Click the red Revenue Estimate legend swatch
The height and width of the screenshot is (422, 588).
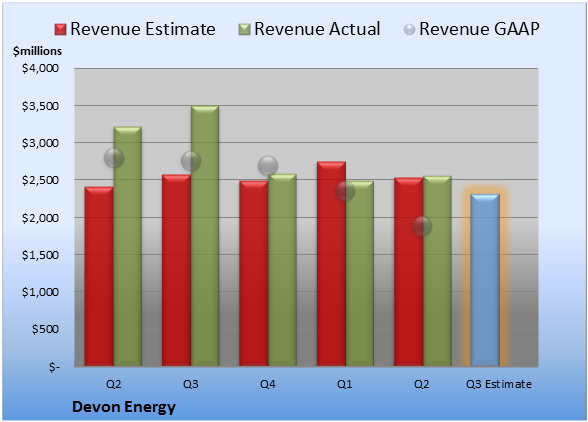(x=60, y=30)
